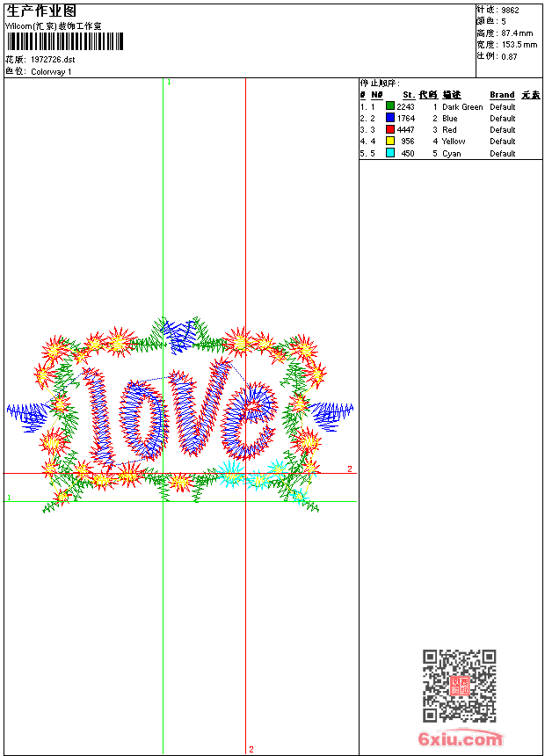Image resolution: width=545 pixels, height=756 pixels.
Task: Click the red marker 2 on horizontal line
Action: click(349, 469)
